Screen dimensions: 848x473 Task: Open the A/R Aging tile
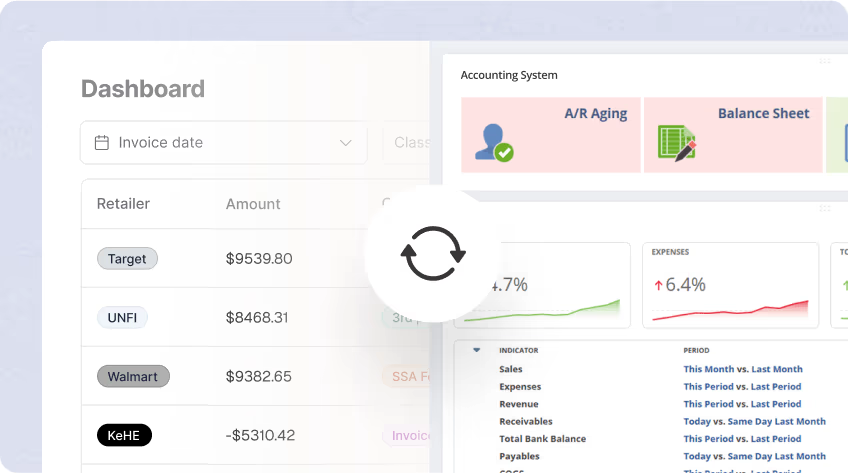551,135
